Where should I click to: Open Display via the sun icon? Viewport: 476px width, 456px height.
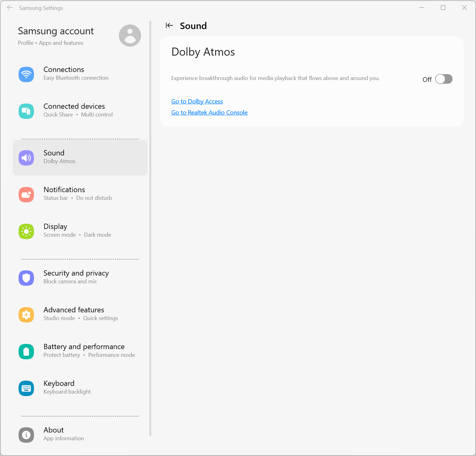pos(26,231)
